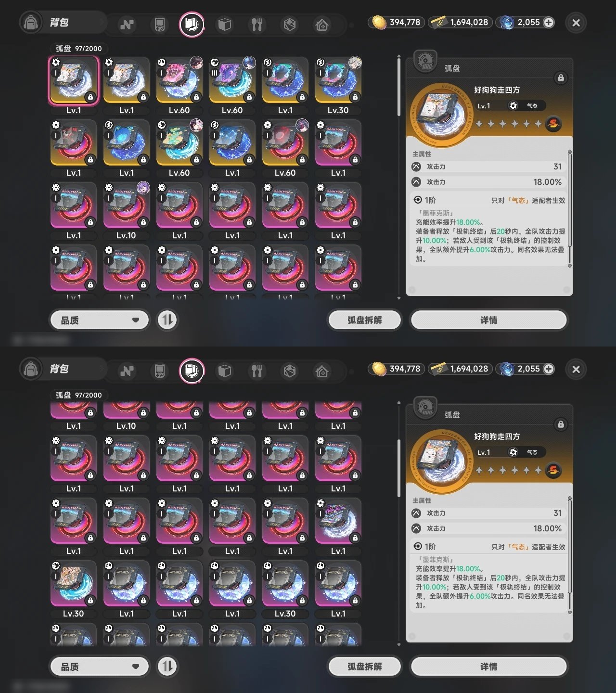Select the cube materials tab in the upper view
616x693 pixels.
tap(225, 24)
